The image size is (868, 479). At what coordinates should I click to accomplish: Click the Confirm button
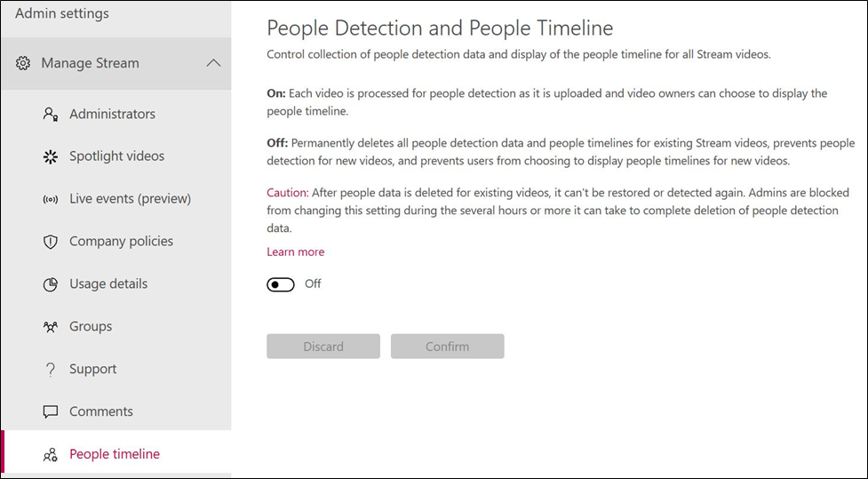click(447, 346)
